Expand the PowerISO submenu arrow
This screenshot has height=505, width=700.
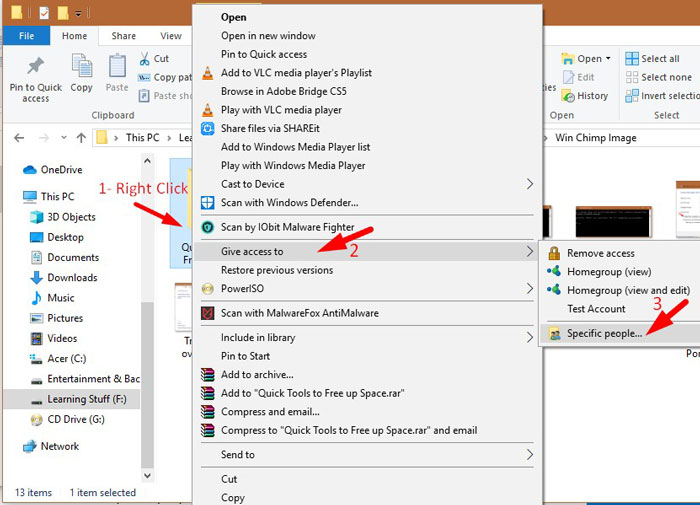(529, 289)
